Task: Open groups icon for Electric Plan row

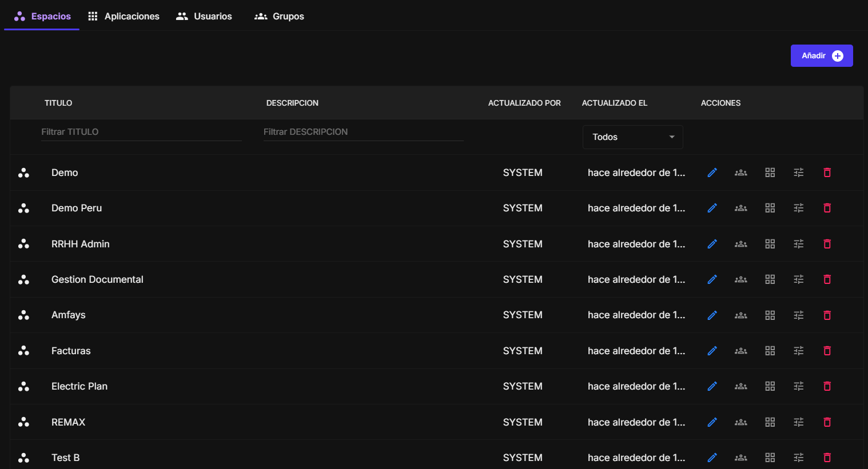Action: click(741, 386)
